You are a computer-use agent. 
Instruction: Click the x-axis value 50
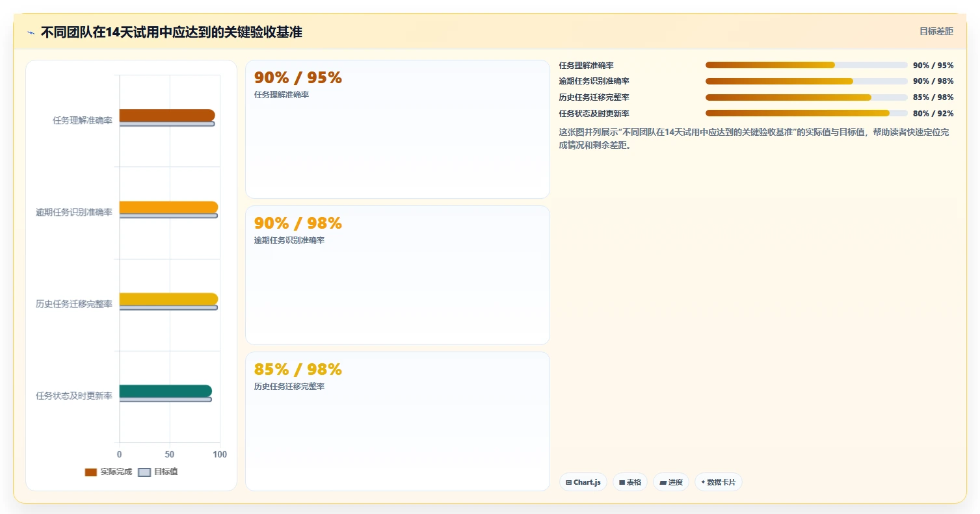tap(170, 454)
